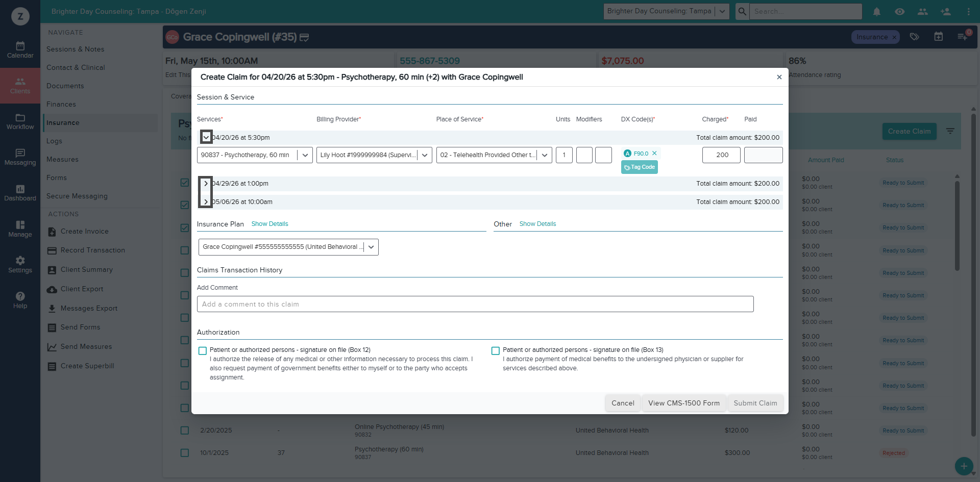Go to Measures section
The image size is (980, 482).
(x=62, y=160)
